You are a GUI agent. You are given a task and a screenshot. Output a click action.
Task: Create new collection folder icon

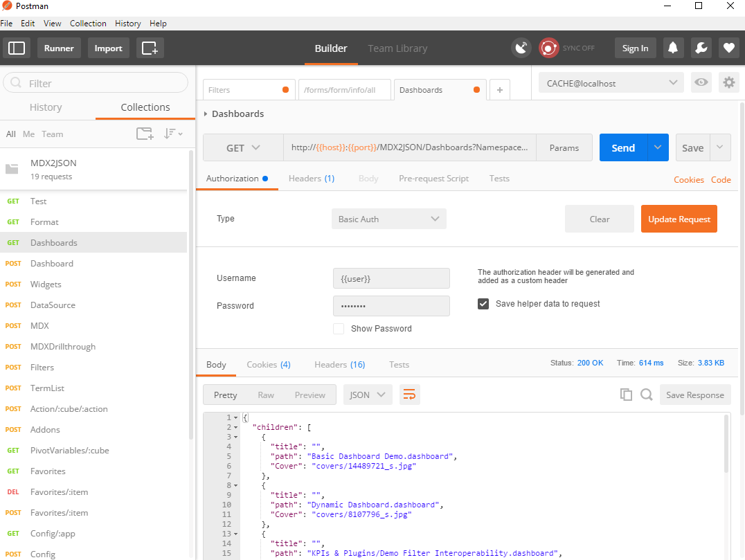[x=145, y=134]
